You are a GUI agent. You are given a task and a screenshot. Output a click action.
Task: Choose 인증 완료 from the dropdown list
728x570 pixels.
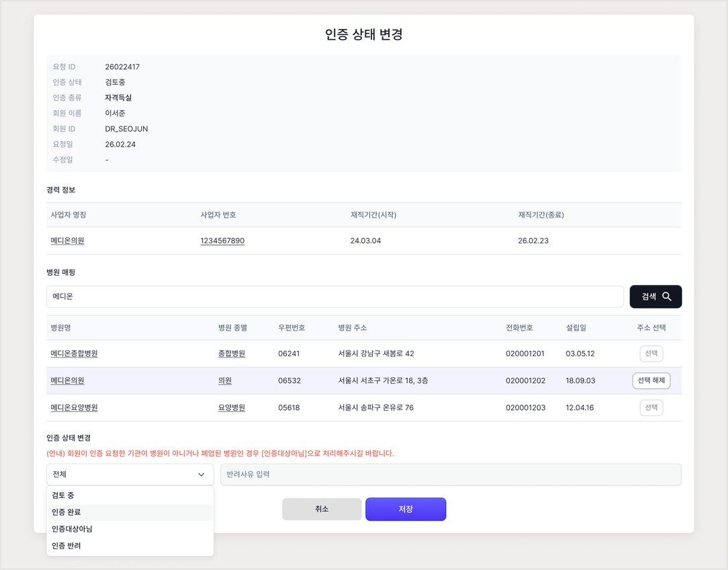pos(130,512)
